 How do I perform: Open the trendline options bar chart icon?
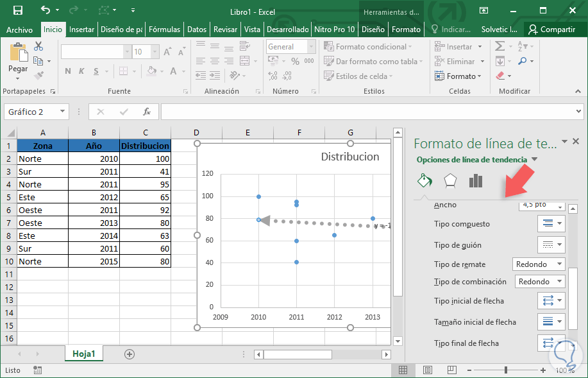pos(475,181)
